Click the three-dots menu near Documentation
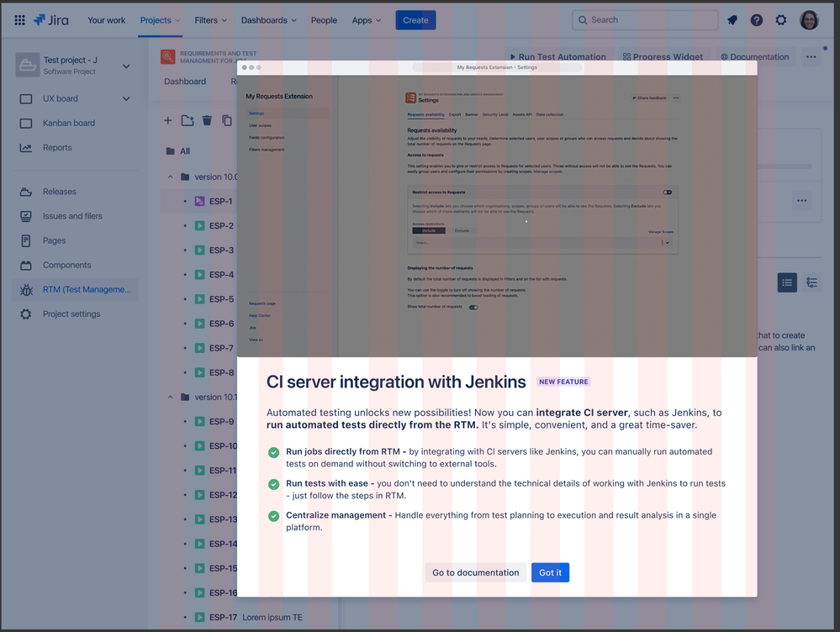Viewport: 840px width, 632px height. pyautogui.click(x=811, y=57)
